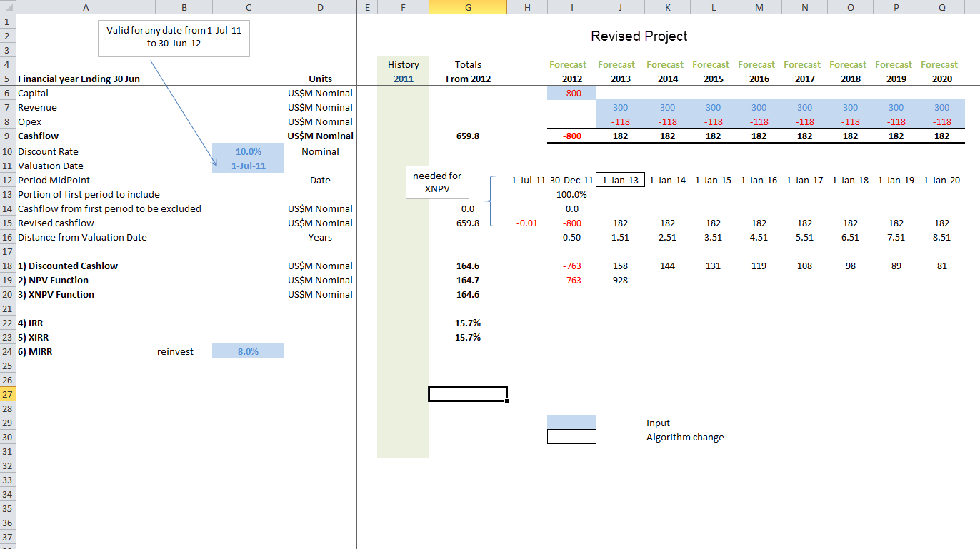Click the IRR result 15.7% in row 22
Image resolution: width=980 pixels, height=549 pixels.
468,323
